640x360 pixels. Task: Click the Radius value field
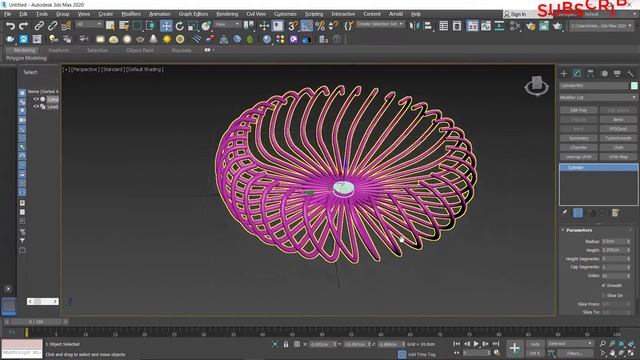tap(613, 241)
